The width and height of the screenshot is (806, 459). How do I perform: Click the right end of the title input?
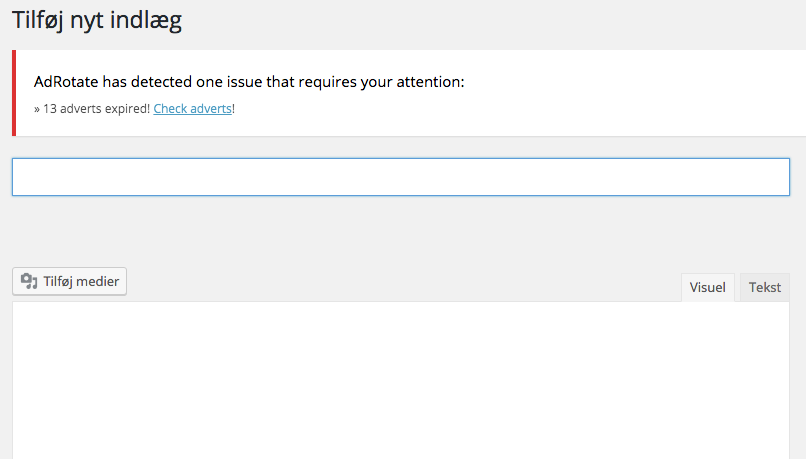pyautogui.click(x=779, y=177)
